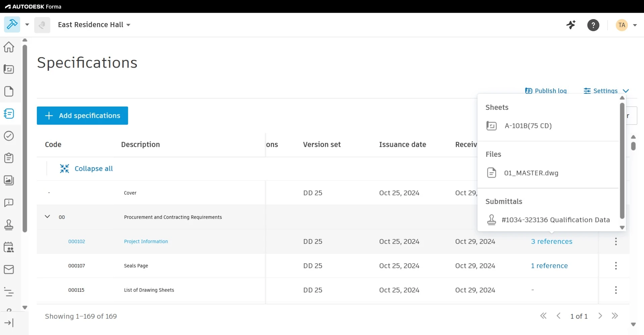The height and width of the screenshot is (335, 644).
Task: Open the Correspondence mail icon in sidebar
Action: point(9,269)
